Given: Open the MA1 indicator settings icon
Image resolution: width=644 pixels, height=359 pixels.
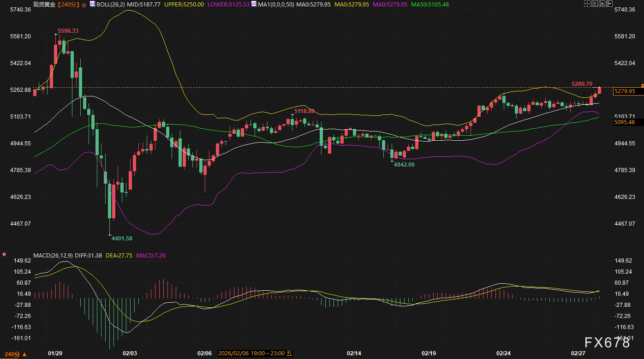Looking at the screenshot, I should pyautogui.click(x=254, y=4).
